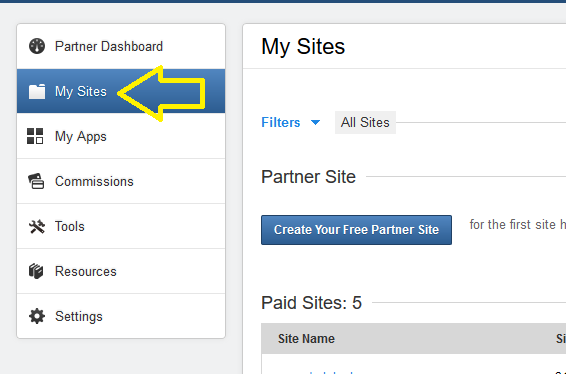
Task: Click the My Sites folder icon
Action: (37, 91)
